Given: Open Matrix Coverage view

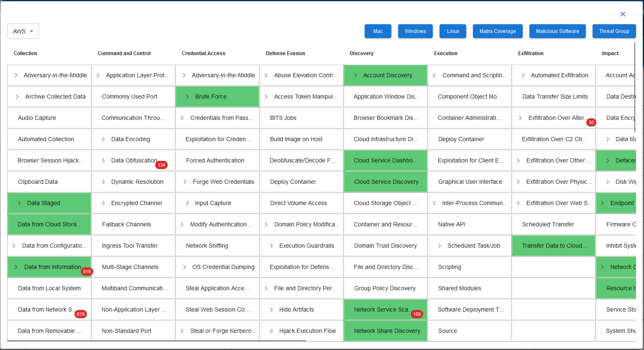Looking at the screenshot, I should (497, 31).
